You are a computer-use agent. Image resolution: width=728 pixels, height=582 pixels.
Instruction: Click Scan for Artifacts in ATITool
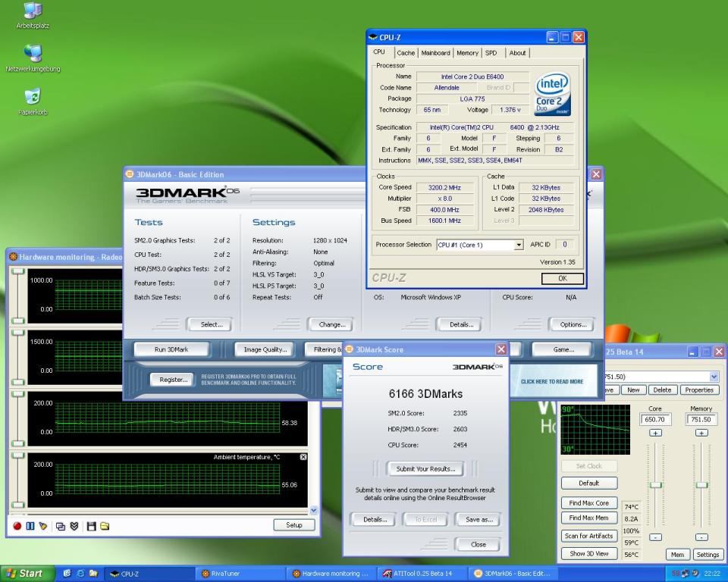point(588,536)
